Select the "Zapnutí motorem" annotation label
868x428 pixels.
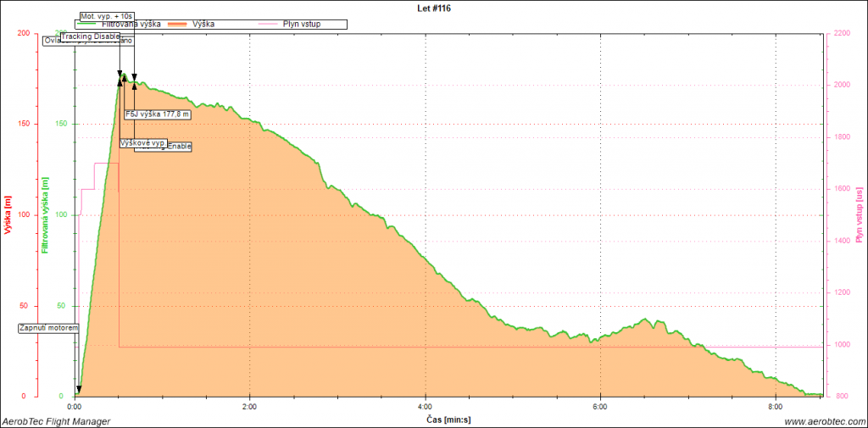point(49,328)
